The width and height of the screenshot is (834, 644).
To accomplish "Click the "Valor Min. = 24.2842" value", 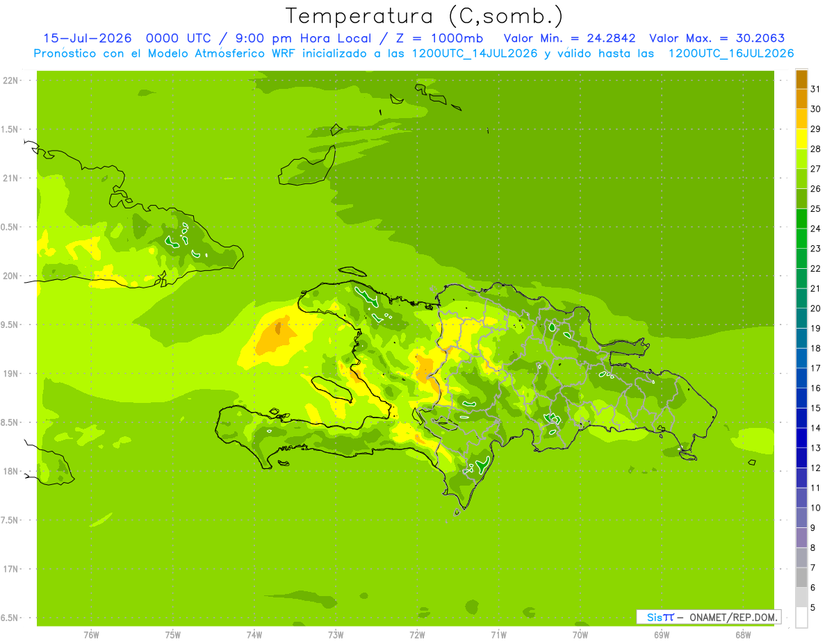I will [x=570, y=38].
